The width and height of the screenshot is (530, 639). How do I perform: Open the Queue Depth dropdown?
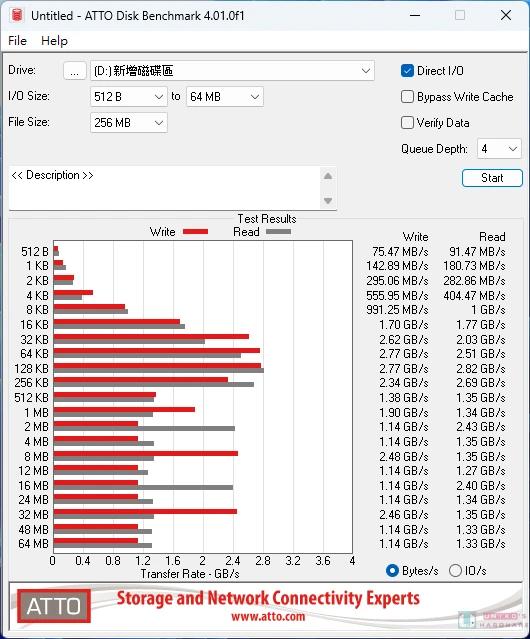499,149
